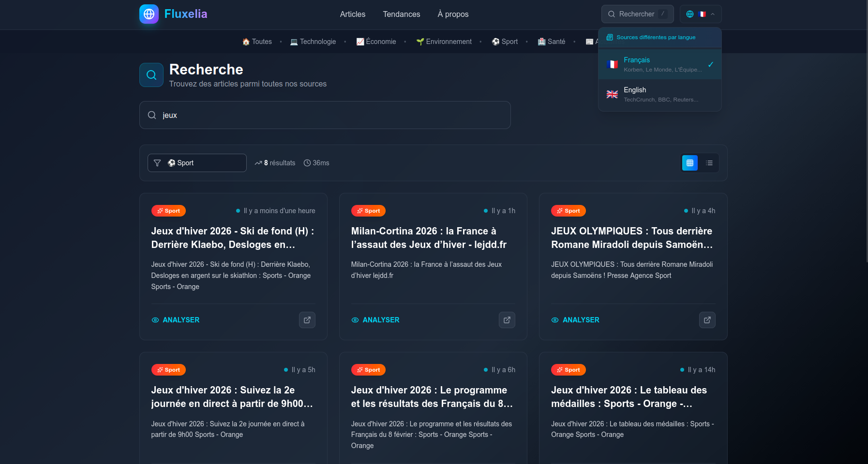The height and width of the screenshot is (464, 868).
Task: Open title Le programme et les résultats
Action: click(432, 397)
